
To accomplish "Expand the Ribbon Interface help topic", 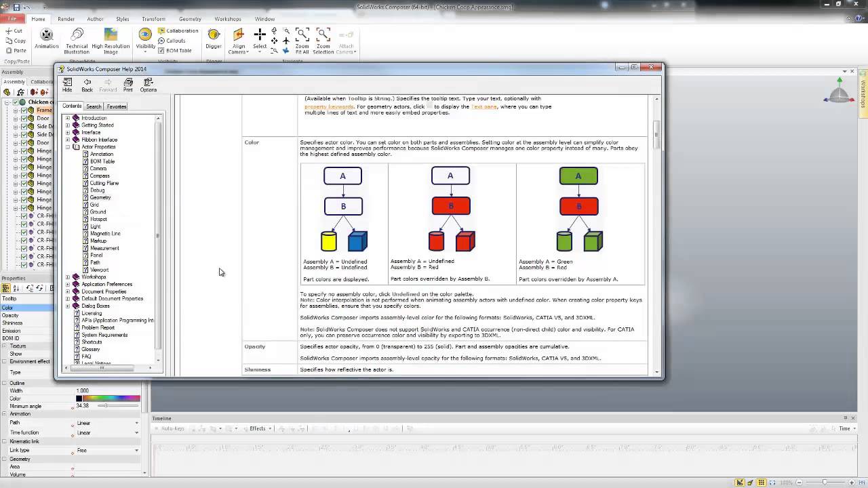I will pyautogui.click(x=68, y=140).
